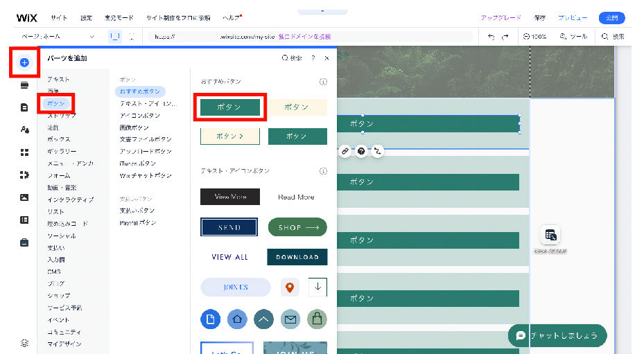
Task: Open the ツール tools menu in the toolbar
Action: coord(573,37)
